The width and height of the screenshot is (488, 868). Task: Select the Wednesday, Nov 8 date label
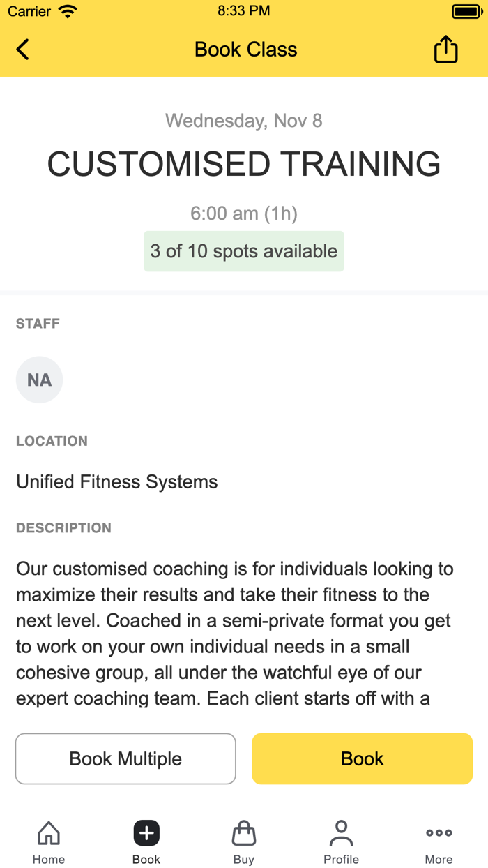[244, 120]
